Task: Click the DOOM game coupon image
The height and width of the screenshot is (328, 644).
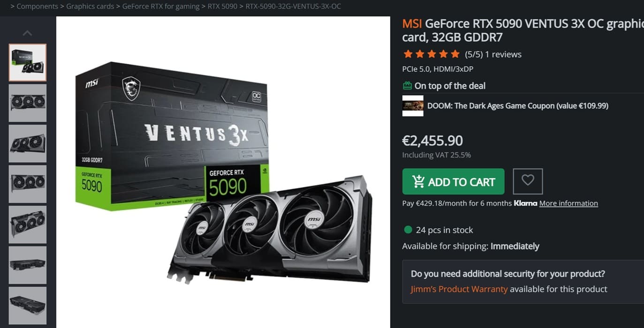Action: pos(413,106)
